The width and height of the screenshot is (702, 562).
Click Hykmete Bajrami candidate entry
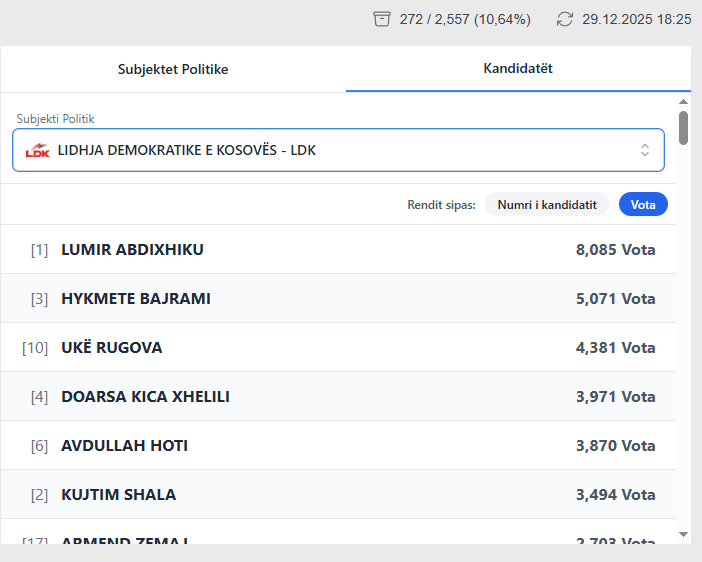click(x=338, y=298)
